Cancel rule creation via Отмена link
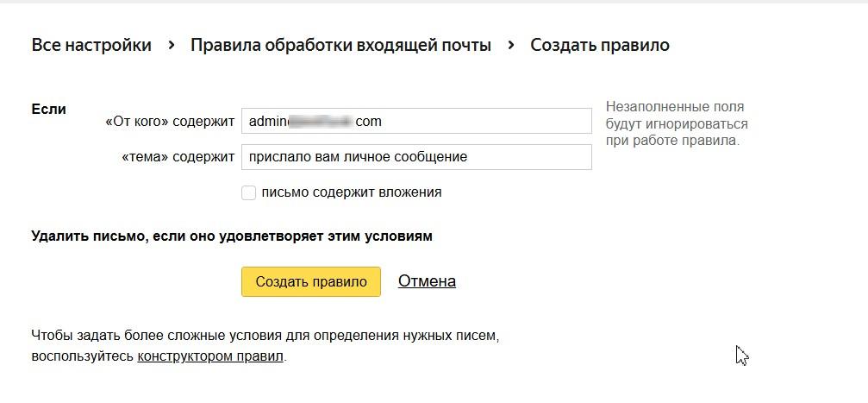868x403 pixels. pyautogui.click(x=427, y=281)
